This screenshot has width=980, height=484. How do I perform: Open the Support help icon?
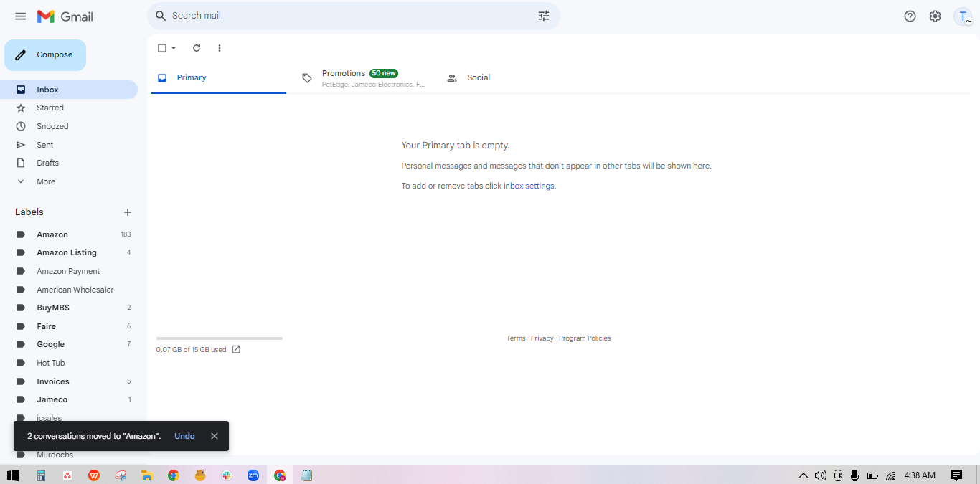tap(910, 16)
